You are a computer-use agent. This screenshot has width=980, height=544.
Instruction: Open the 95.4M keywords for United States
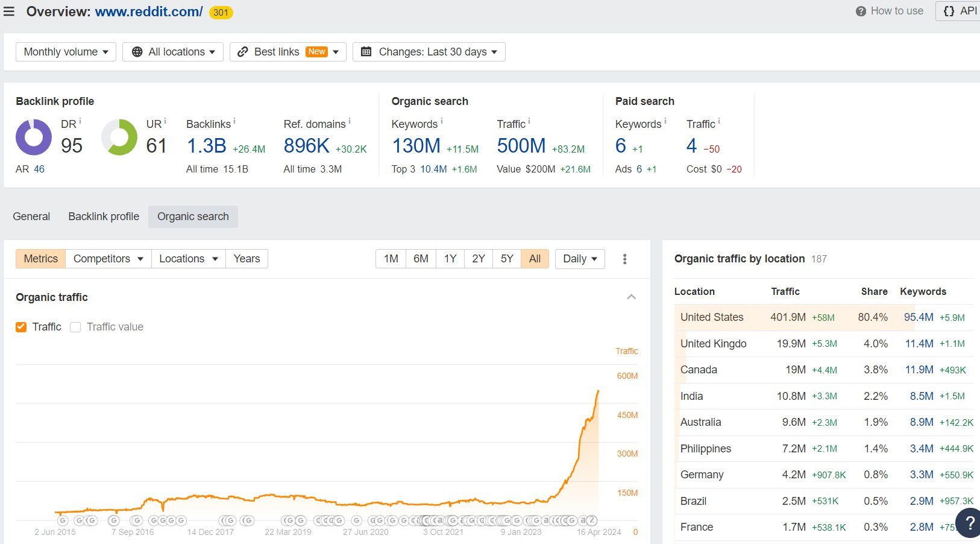919,317
